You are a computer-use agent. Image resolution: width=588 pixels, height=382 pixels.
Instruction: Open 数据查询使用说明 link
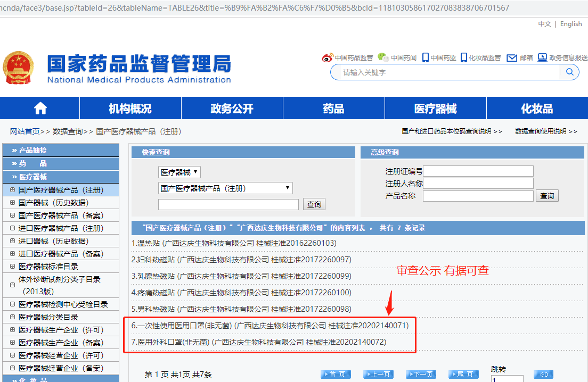coord(546,131)
